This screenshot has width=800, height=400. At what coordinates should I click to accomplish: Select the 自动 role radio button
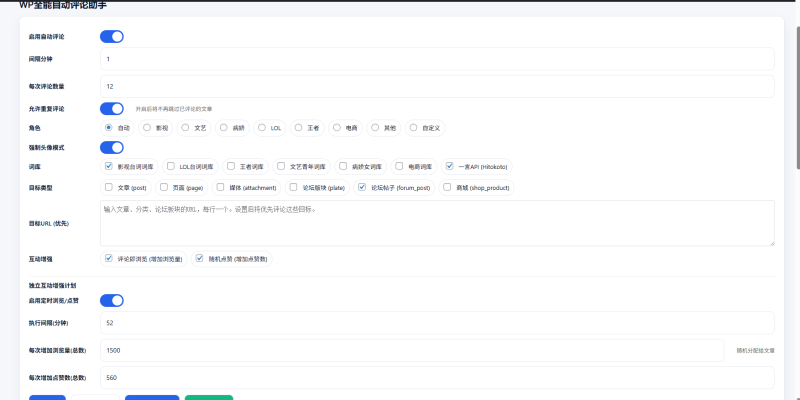(x=109, y=128)
